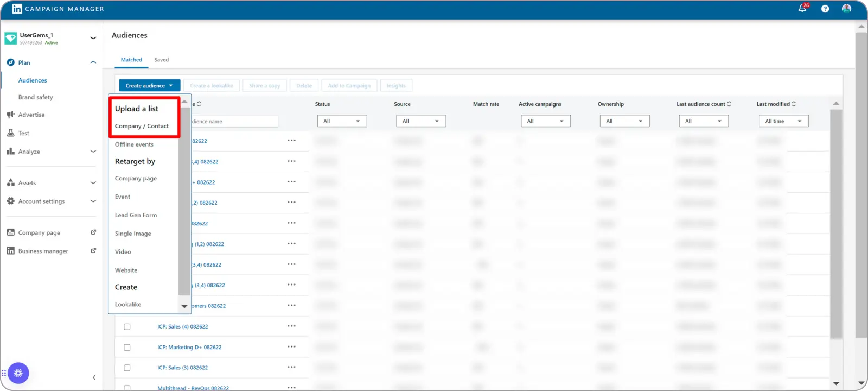The width and height of the screenshot is (868, 391).
Task: Open the Status filter dropdown
Action: pos(342,121)
